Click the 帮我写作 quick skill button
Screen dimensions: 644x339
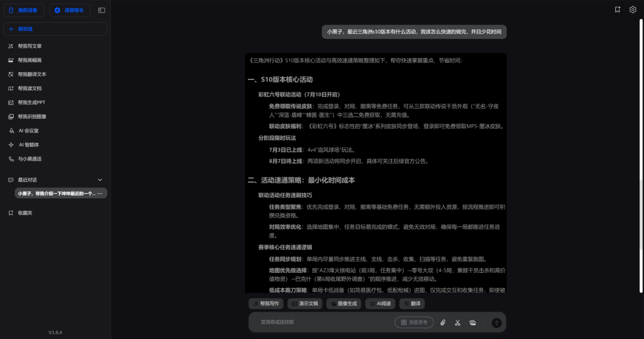(x=266, y=304)
